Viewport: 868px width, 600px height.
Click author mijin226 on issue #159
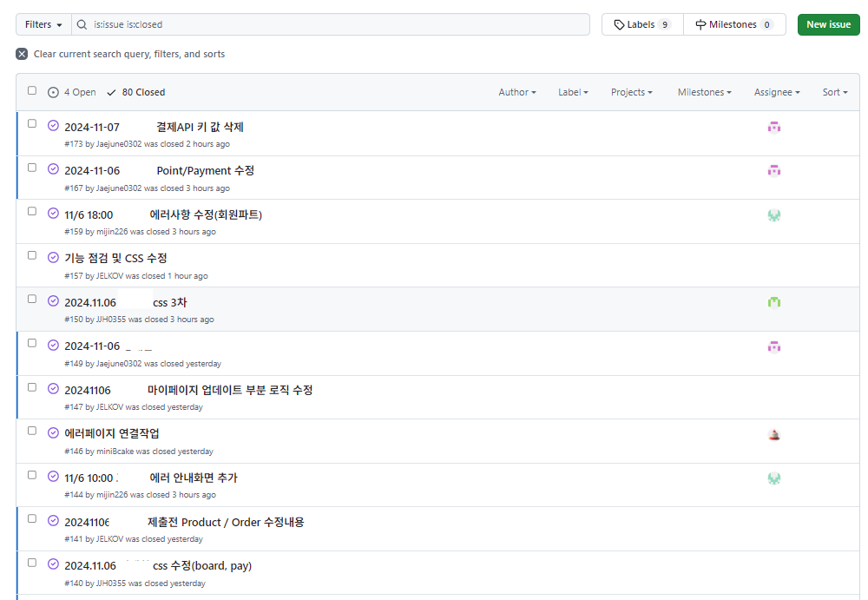(x=112, y=232)
